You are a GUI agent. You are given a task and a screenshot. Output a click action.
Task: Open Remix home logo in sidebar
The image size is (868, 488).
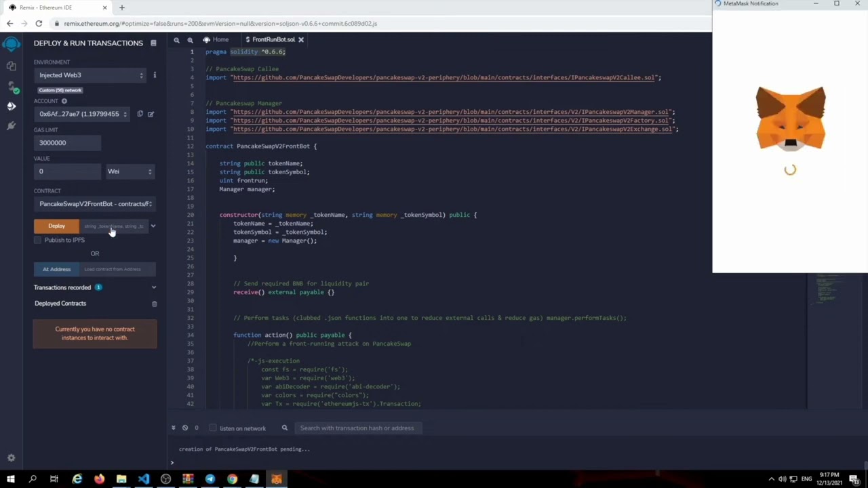click(11, 44)
